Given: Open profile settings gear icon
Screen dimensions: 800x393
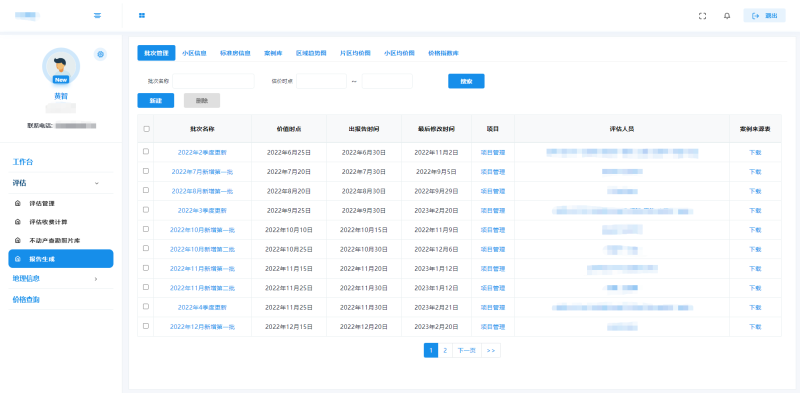Looking at the screenshot, I should [101, 54].
